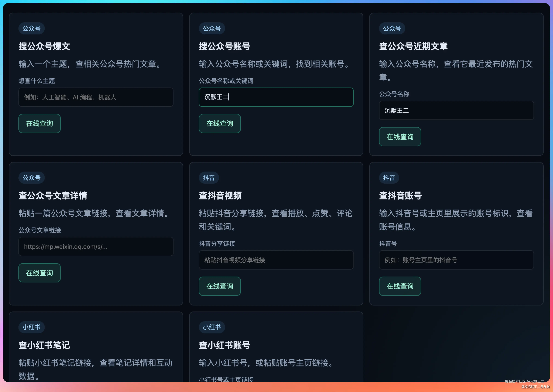This screenshot has width=553, height=392.
Task: Click the 查公众号文章详情 heading
Action: point(53,196)
